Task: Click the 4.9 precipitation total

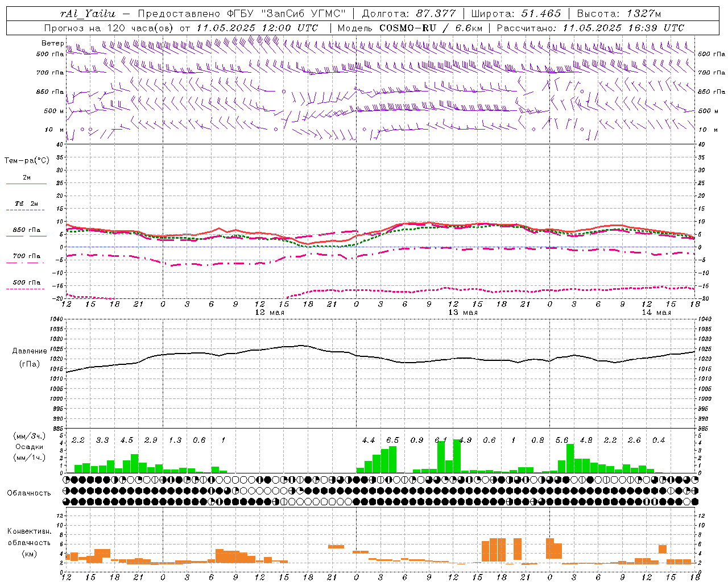Action: tap(465, 440)
